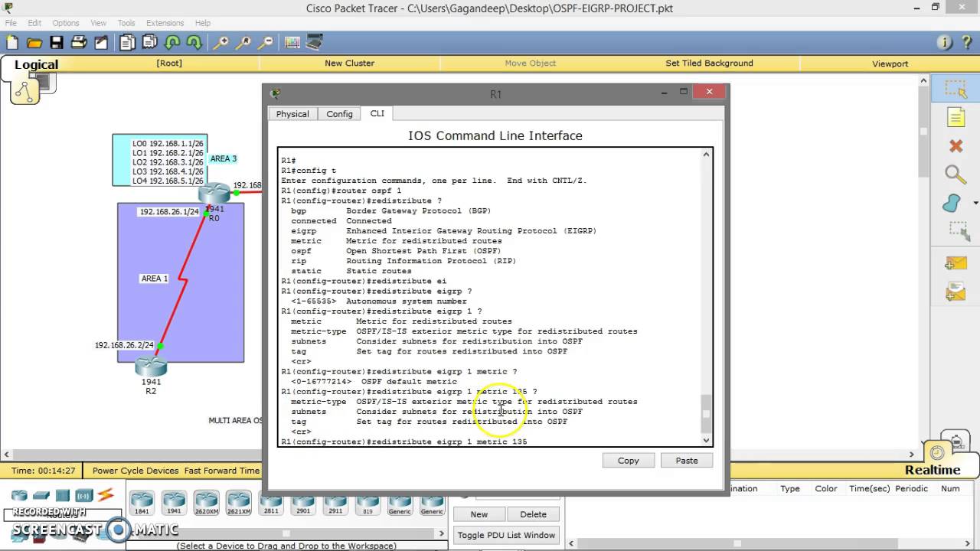Image resolution: width=980 pixels, height=551 pixels.
Task: Pick the 2621XM router model
Action: point(238,503)
